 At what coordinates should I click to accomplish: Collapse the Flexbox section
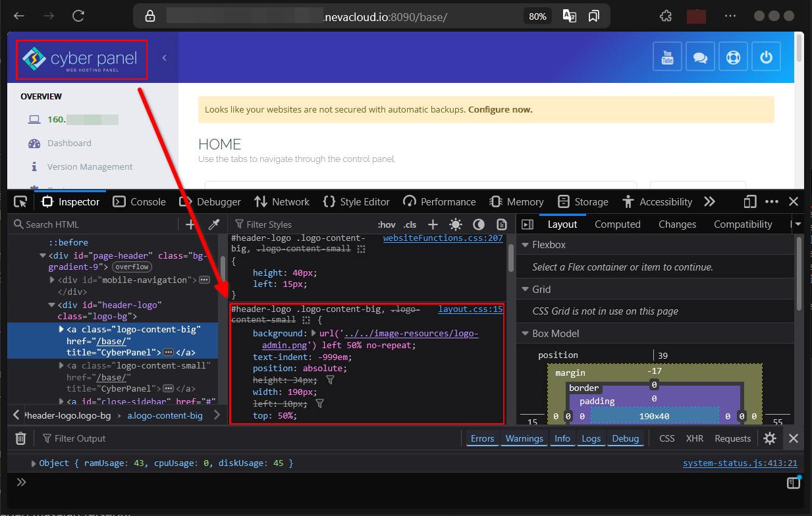pos(525,245)
